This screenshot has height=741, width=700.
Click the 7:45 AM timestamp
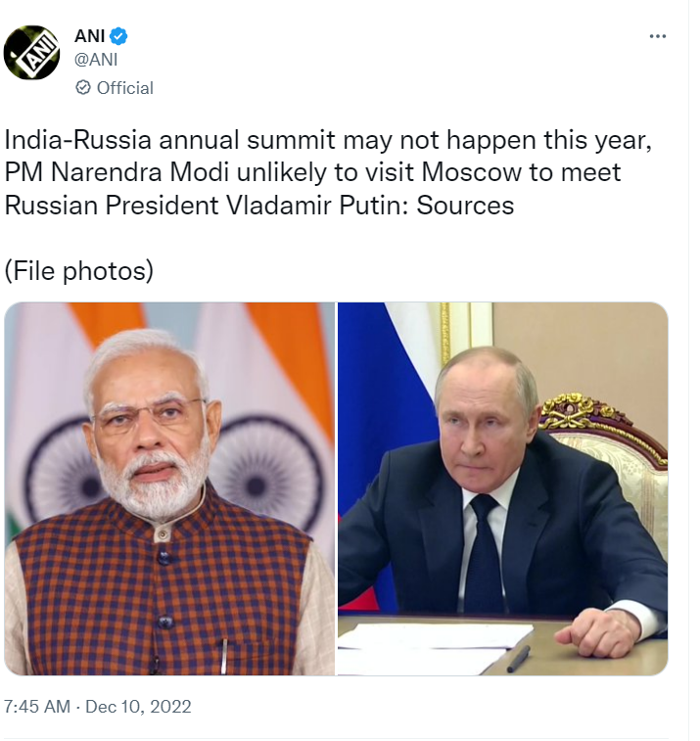click(x=37, y=706)
